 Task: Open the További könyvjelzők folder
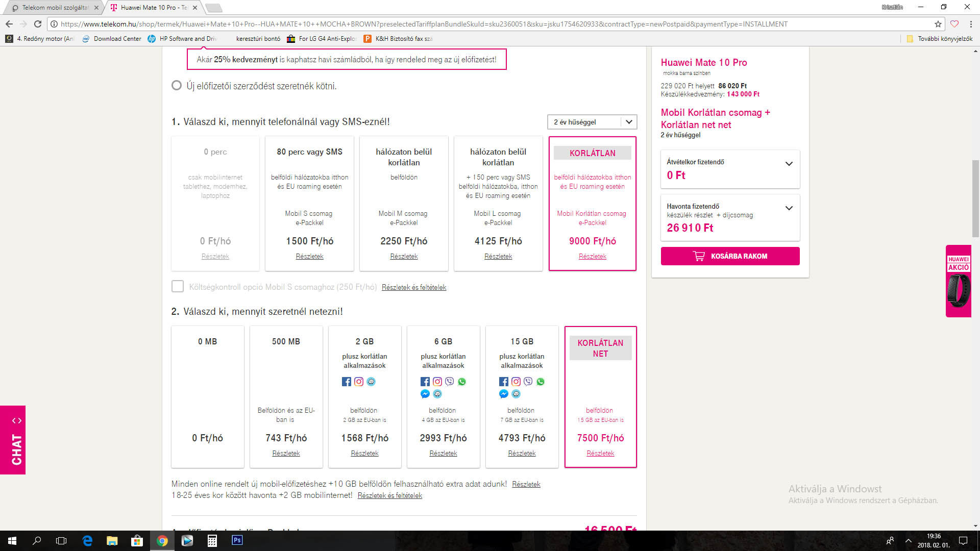tap(940, 39)
